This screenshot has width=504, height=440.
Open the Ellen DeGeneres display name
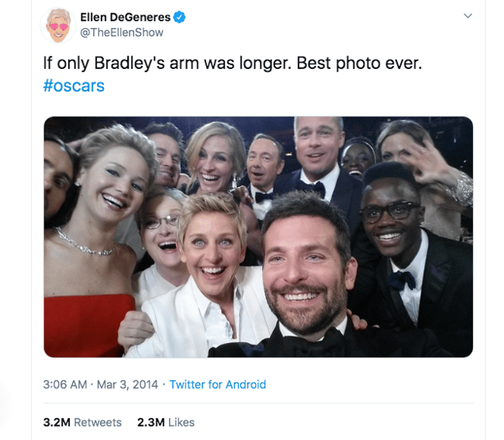[x=125, y=17]
